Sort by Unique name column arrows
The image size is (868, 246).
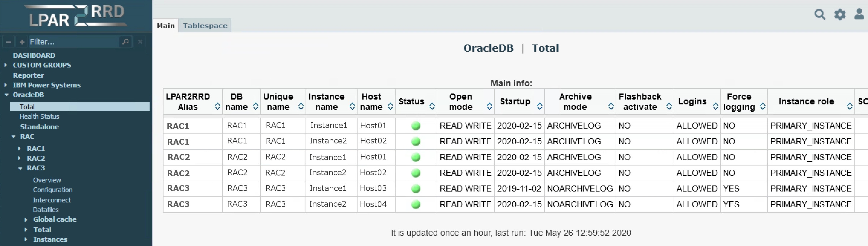[301, 107]
